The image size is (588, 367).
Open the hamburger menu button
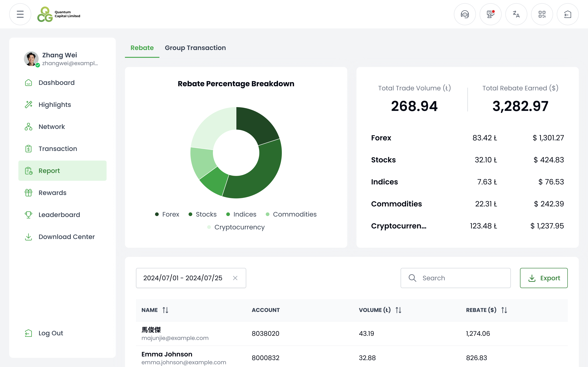pos(20,14)
